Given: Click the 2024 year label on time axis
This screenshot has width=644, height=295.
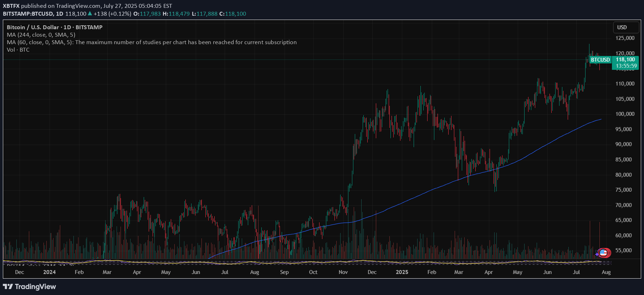Looking at the screenshot, I should [x=50, y=272].
